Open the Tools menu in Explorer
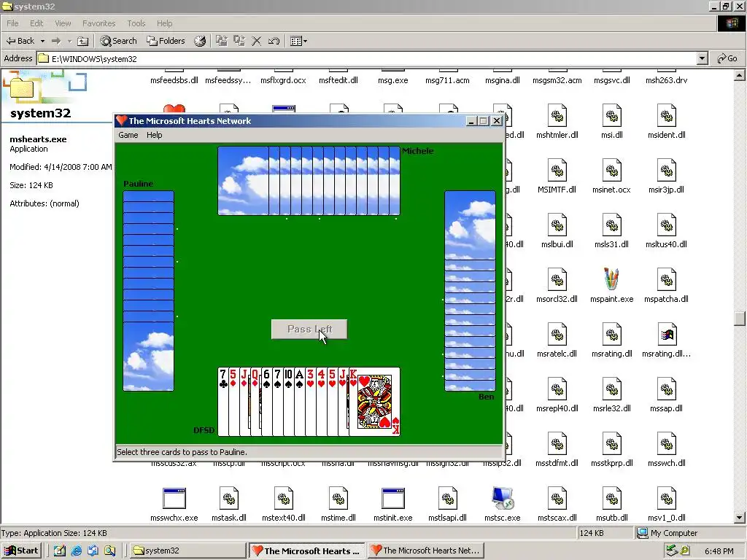Image resolution: width=747 pixels, height=560 pixels. coord(136,23)
